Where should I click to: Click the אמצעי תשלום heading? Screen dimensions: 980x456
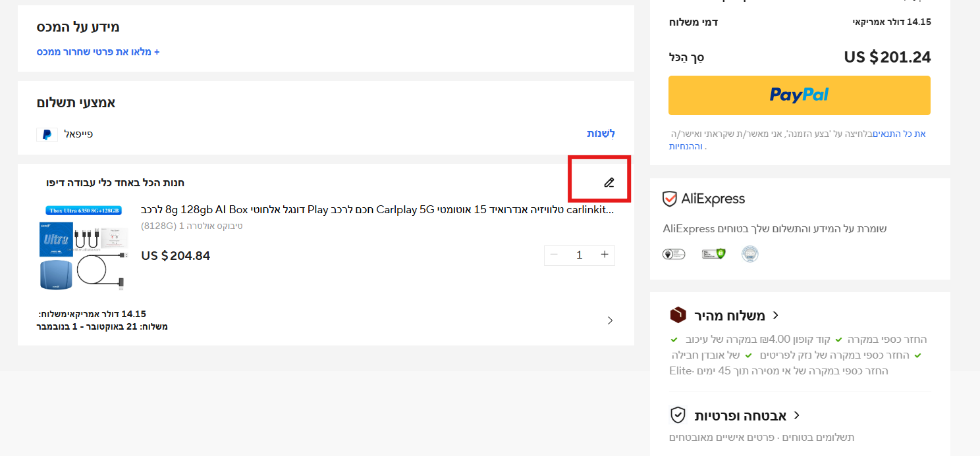coord(76,103)
